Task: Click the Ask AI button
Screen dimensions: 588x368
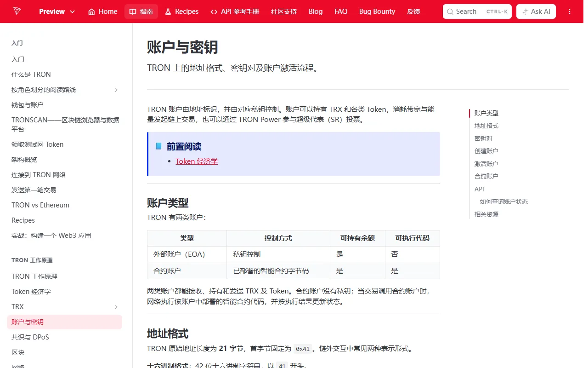Action: [536, 11]
